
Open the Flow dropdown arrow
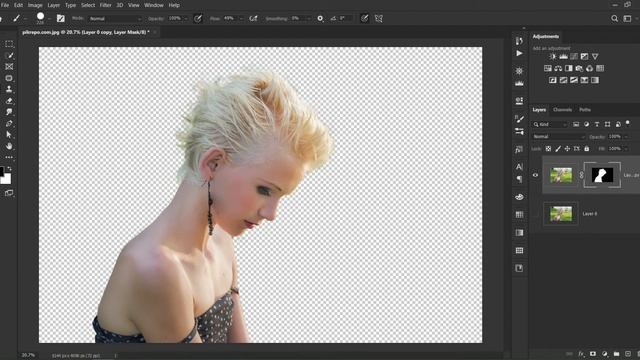pos(240,19)
